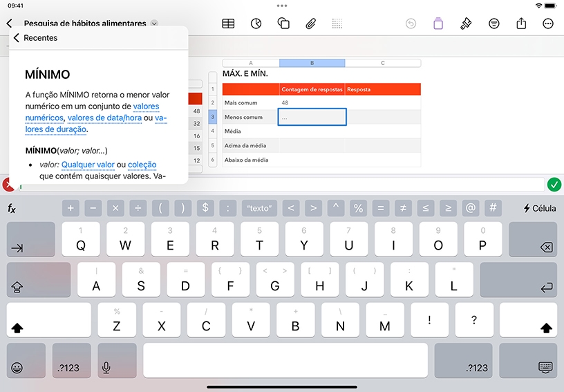The height and width of the screenshot is (392, 564).
Task: Select the cell containing 48 in column B
Action: [312, 102]
